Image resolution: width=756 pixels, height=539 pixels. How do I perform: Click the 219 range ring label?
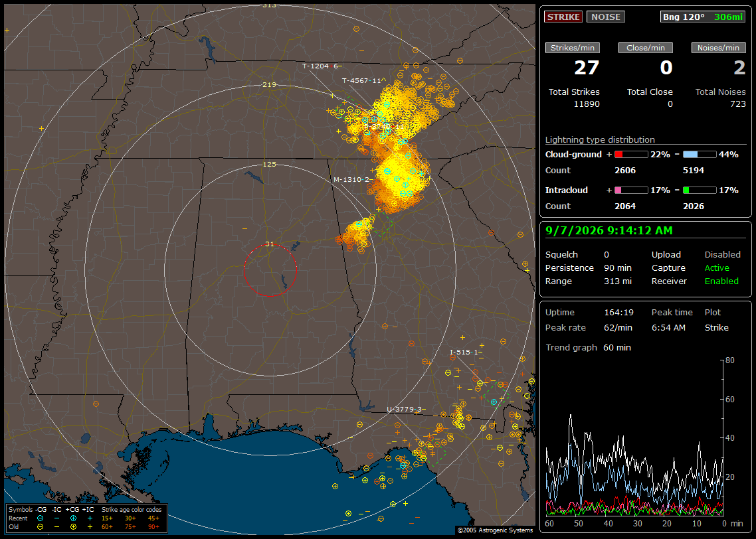point(269,85)
